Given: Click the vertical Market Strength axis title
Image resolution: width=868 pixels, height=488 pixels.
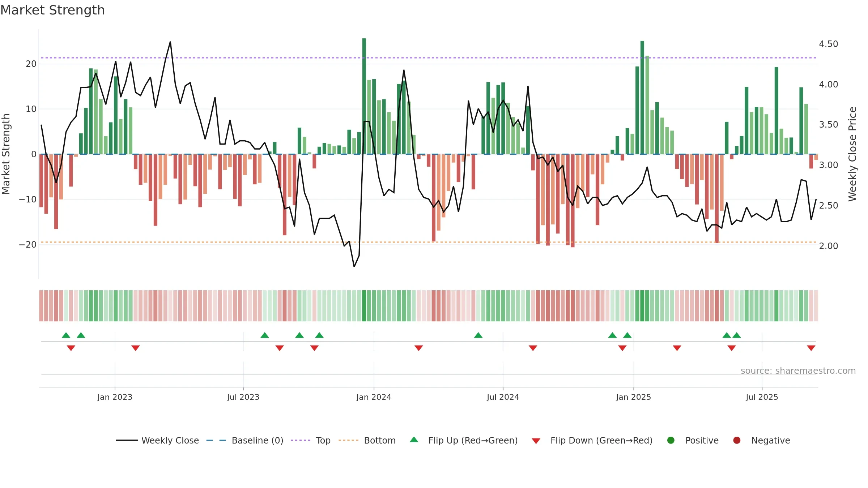Looking at the screenshot, I should click(6, 154).
